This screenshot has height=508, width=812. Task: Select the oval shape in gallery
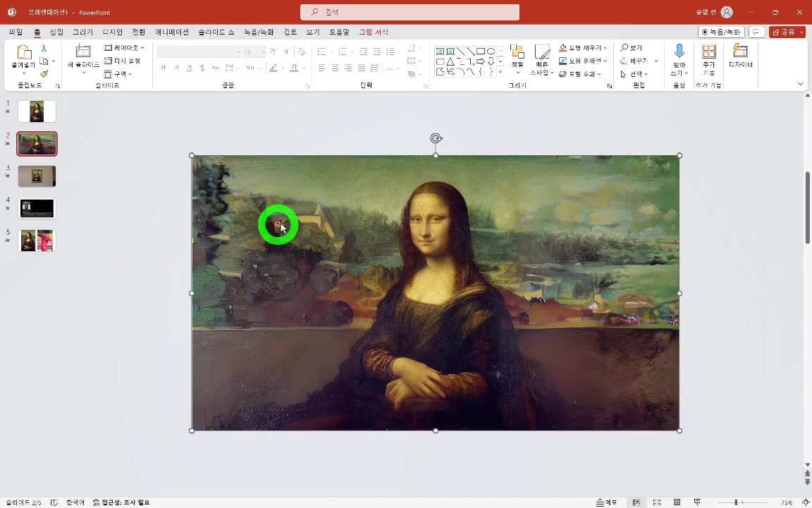click(491, 52)
